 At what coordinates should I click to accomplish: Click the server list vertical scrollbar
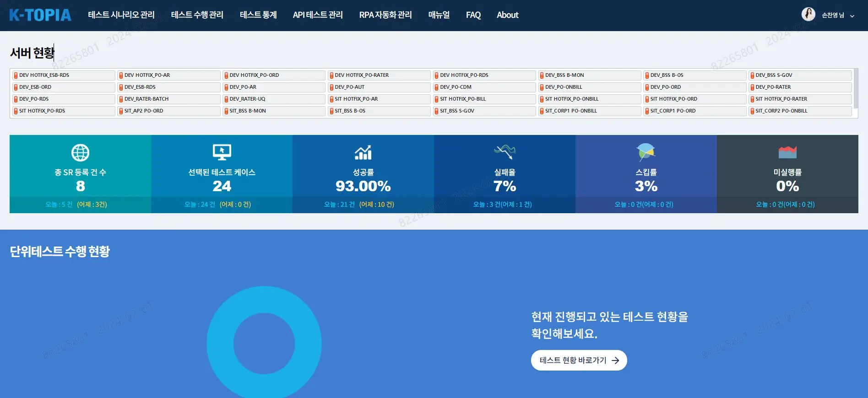pyautogui.click(x=856, y=89)
